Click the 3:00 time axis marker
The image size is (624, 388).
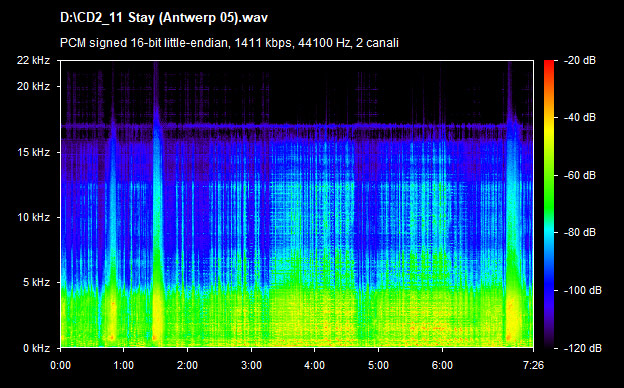(251, 365)
